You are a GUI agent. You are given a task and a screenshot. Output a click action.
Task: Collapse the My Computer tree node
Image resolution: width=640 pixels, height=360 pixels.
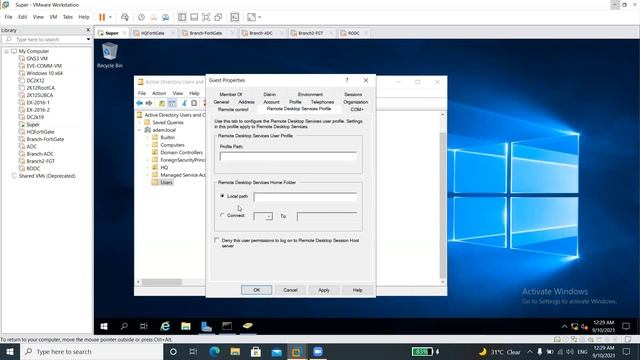(x=6, y=51)
